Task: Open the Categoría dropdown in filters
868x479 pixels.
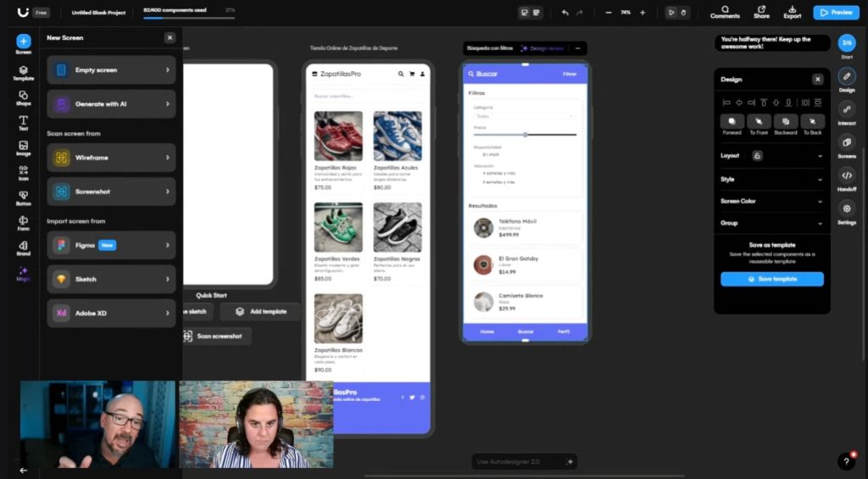Action: coord(524,116)
